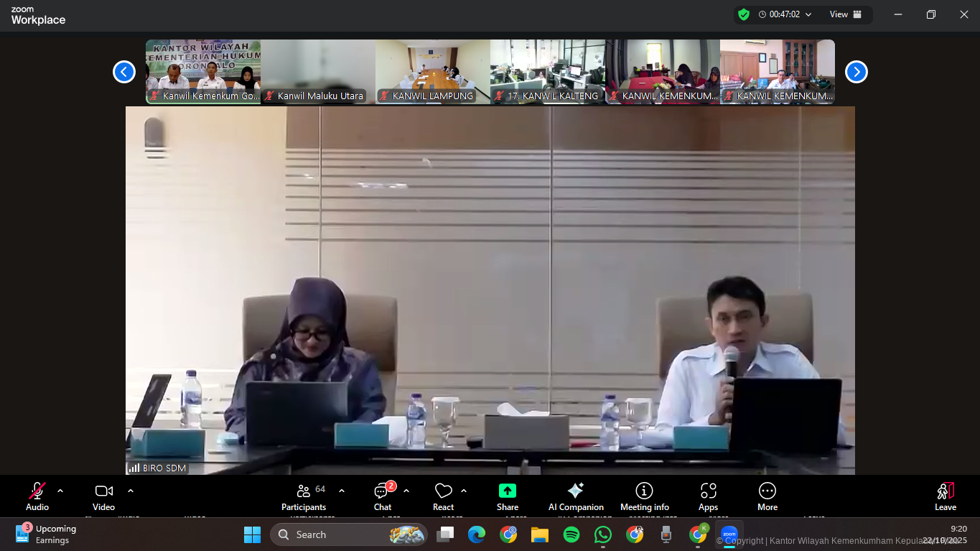Select the Kanwil Maluku Utara video thumbnail
The height and width of the screenshot is (551, 980).
click(317, 72)
